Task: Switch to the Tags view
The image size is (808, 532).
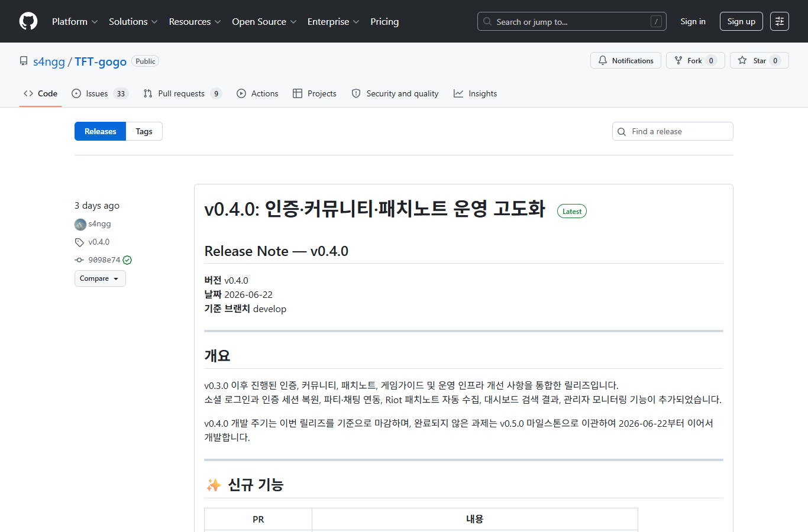Action: [144, 131]
